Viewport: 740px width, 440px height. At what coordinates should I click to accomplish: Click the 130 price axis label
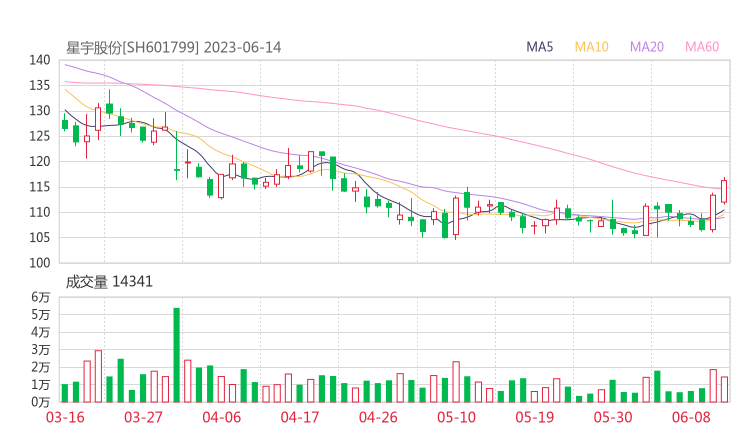39,111
